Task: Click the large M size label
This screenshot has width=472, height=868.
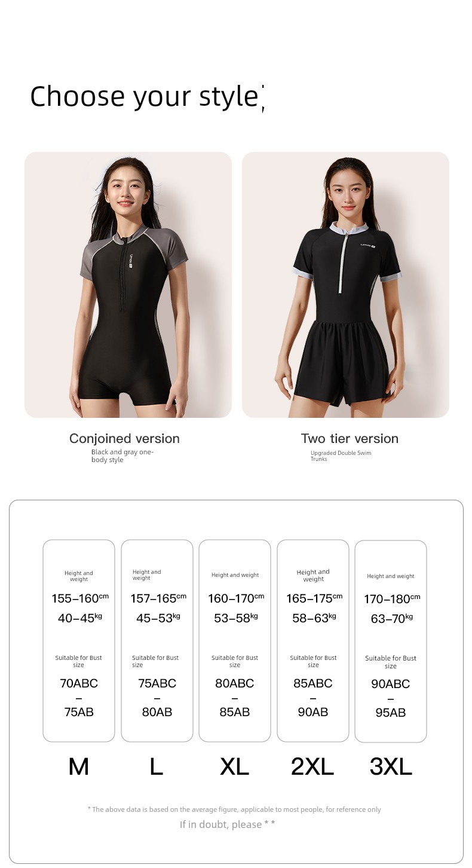Action: (79, 766)
